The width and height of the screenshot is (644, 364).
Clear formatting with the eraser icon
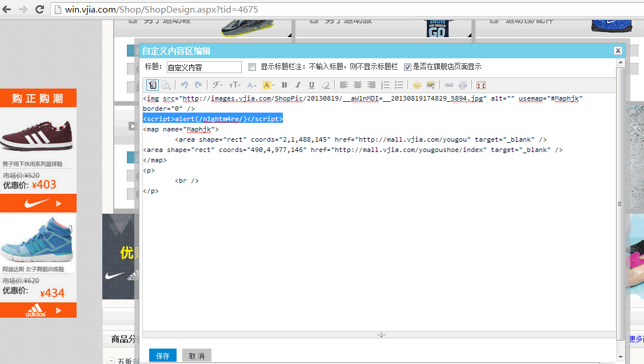click(x=326, y=85)
